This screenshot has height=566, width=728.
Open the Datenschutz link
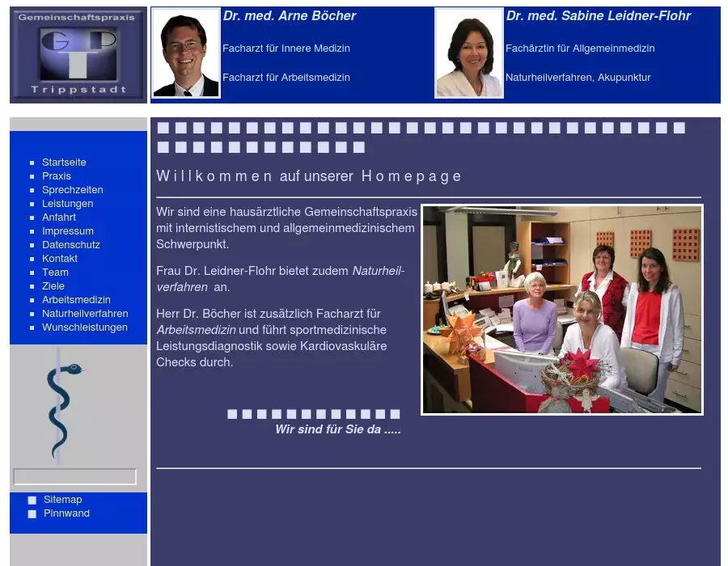pyautogui.click(x=71, y=245)
